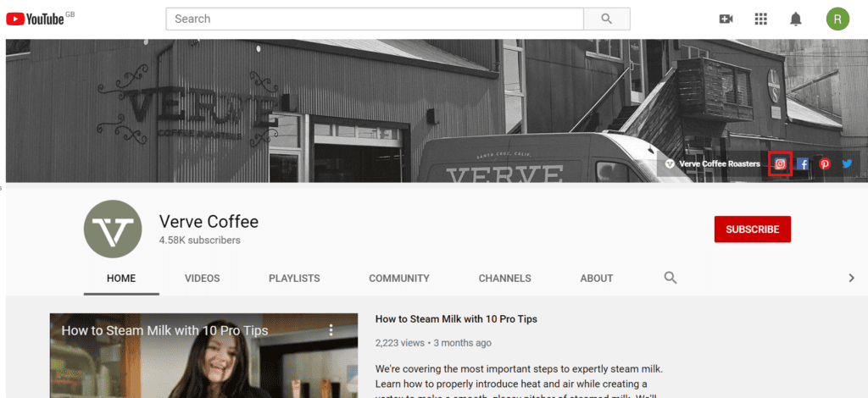This screenshot has height=398, width=868.
Task: Switch to the Videos tab
Action: tap(202, 278)
